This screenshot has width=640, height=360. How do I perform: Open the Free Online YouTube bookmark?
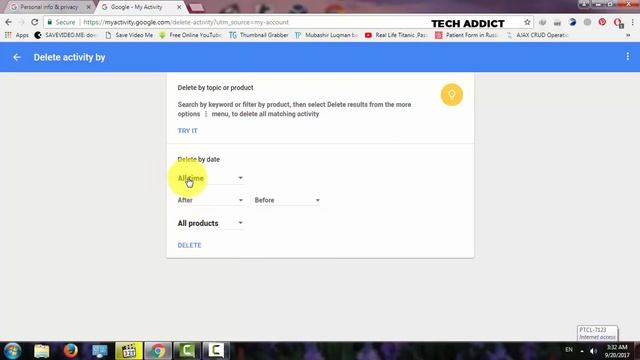pos(191,35)
